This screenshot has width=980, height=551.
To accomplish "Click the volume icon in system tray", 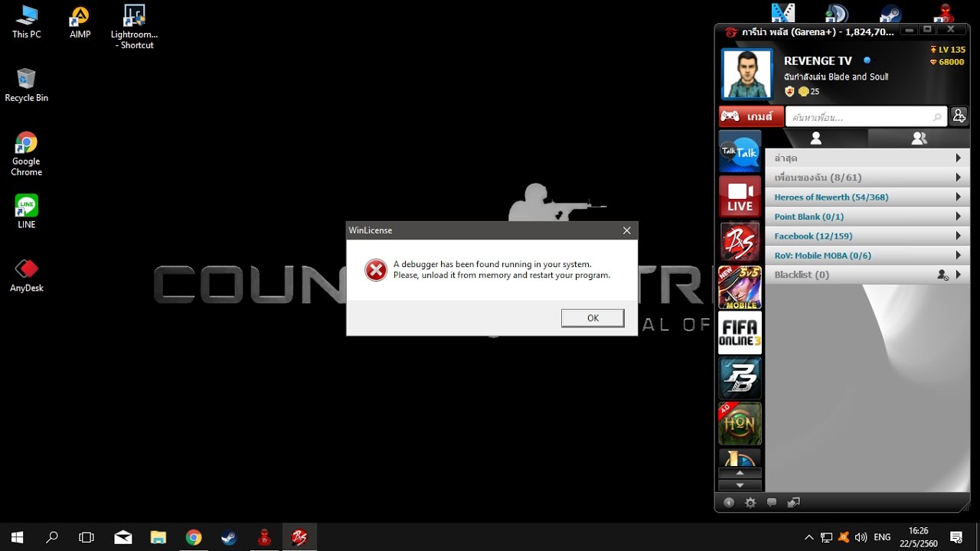I will [861, 537].
